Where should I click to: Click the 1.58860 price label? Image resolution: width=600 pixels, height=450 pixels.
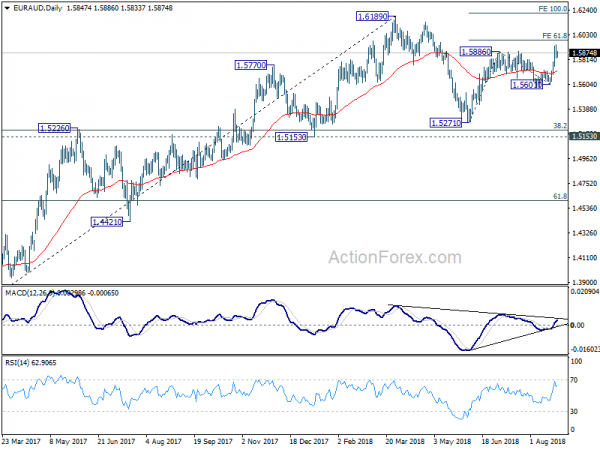tap(476, 52)
